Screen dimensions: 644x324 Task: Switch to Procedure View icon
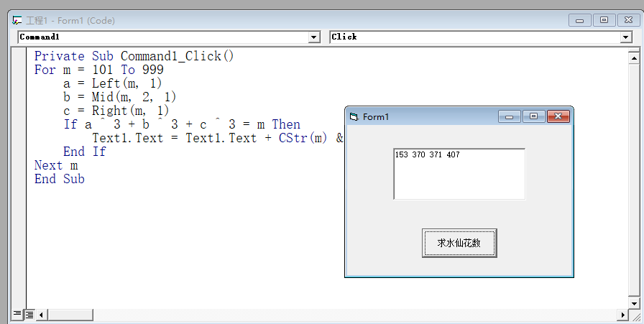17,315
